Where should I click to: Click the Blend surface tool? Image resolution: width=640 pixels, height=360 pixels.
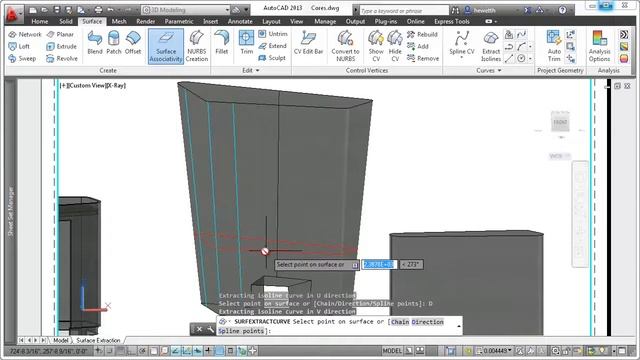[95, 42]
